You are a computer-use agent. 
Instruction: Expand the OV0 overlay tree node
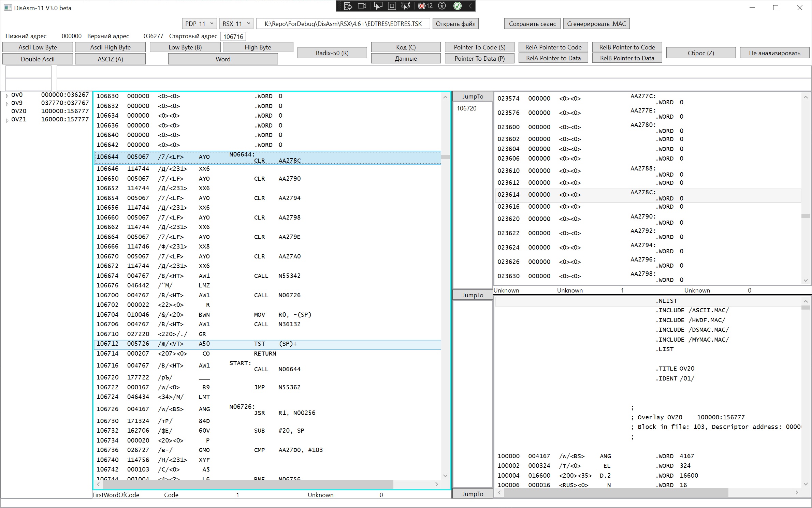click(x=7, y=96)
